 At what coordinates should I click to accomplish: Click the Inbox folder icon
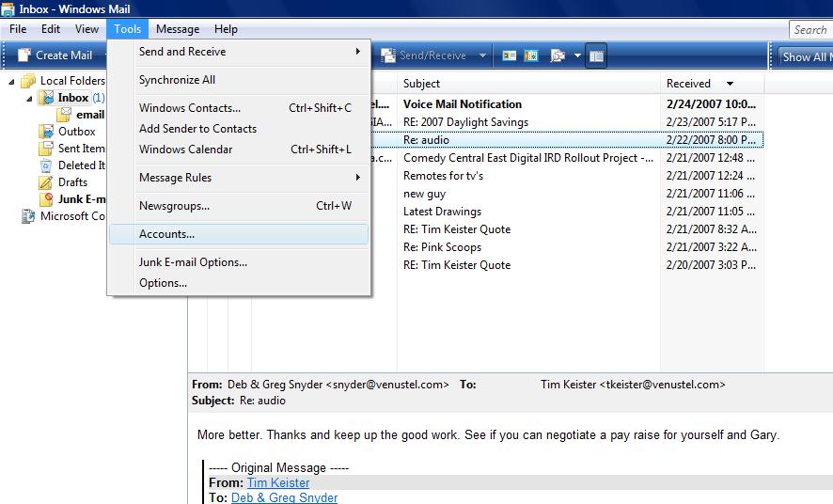coord(47,98)
